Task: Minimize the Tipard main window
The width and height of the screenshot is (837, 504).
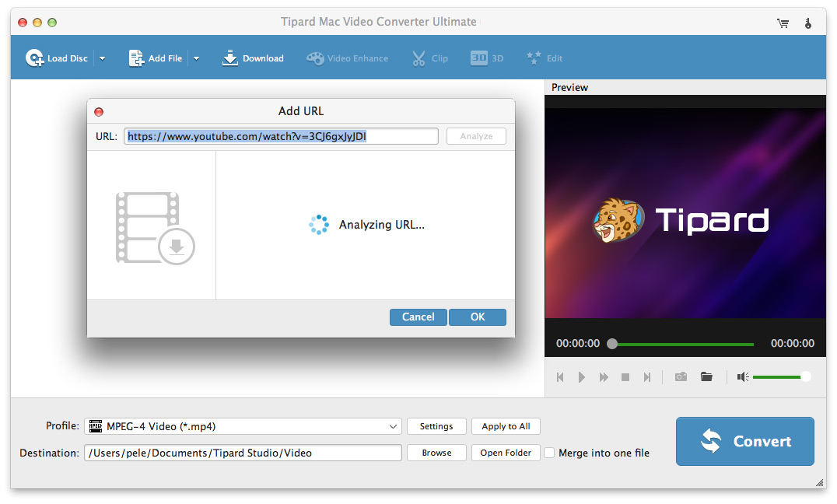Action: point(37,23)
